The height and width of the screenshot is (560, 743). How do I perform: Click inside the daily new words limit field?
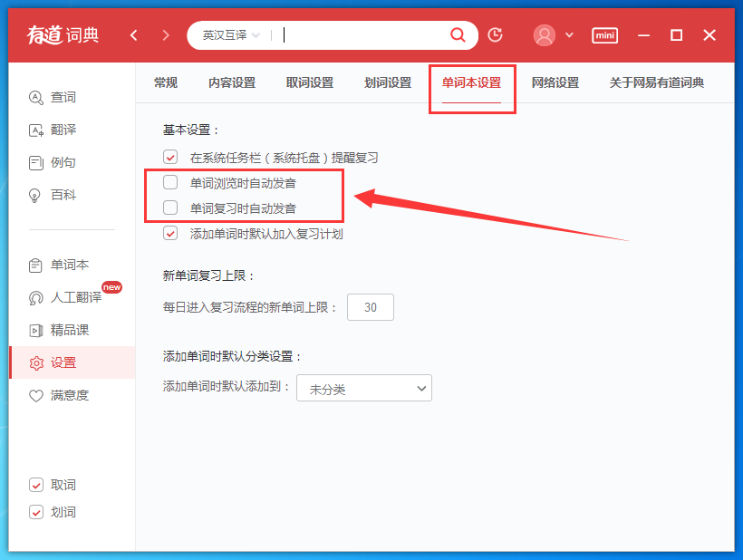tap(370, 307)
